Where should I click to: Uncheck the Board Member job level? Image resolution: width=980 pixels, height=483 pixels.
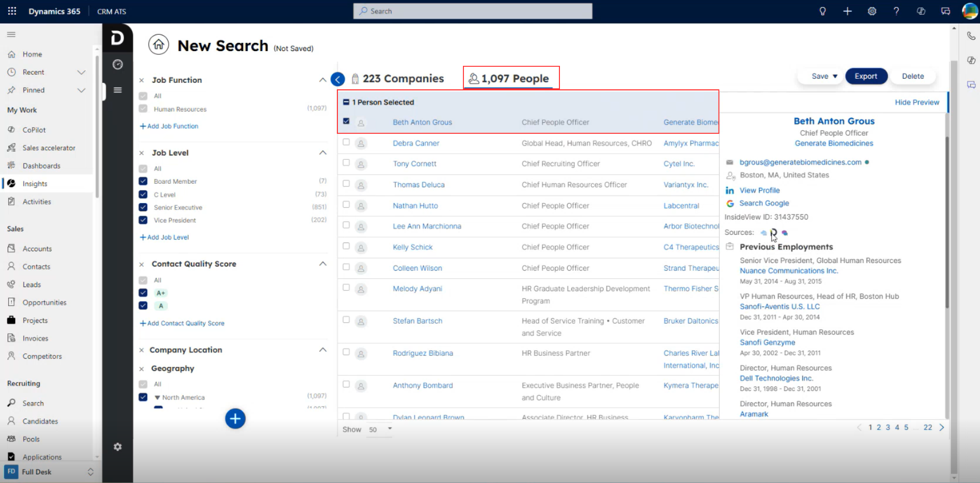tap(143, 181)
